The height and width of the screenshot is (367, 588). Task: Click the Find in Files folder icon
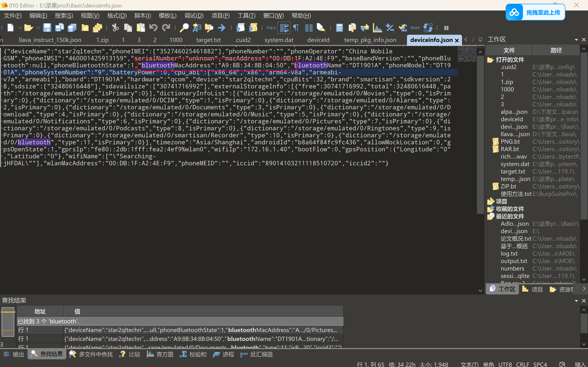(209, 28)
